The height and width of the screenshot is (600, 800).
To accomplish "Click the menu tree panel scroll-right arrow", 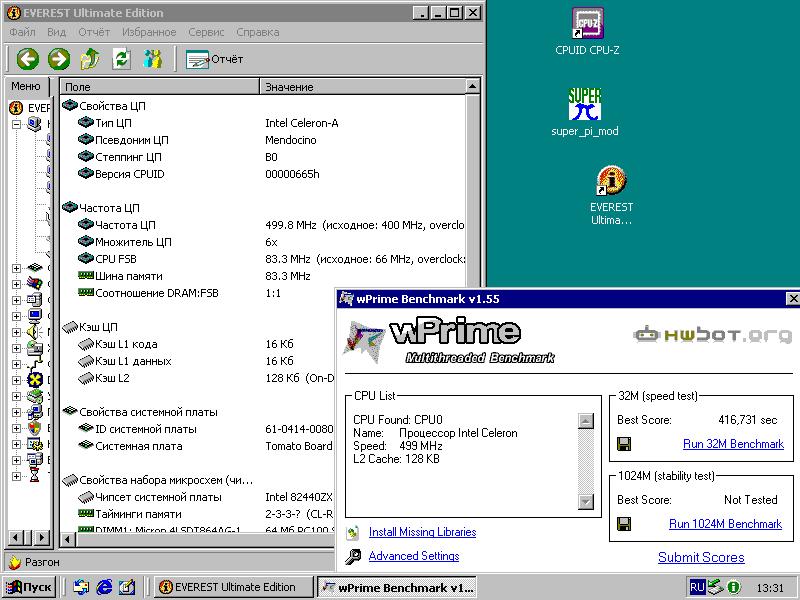I will tap(43, 538).
